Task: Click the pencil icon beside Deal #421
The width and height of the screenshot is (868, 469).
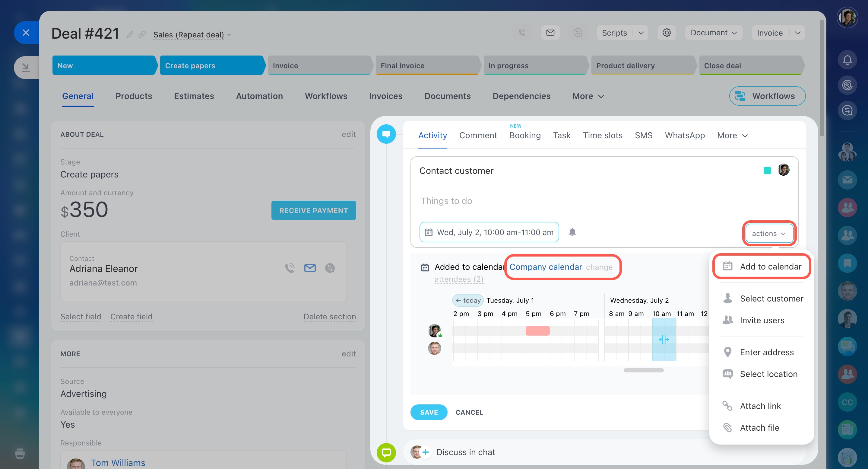Action: [x=130, y=34]
